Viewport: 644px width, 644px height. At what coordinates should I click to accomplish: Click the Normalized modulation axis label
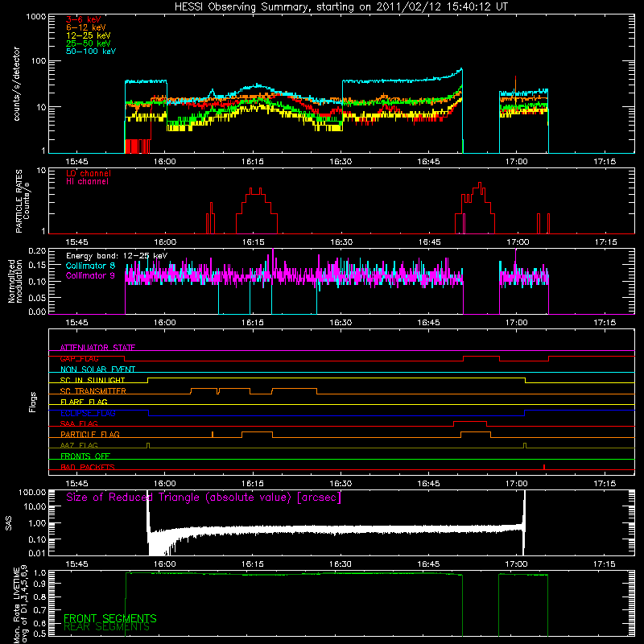point(14,281)
